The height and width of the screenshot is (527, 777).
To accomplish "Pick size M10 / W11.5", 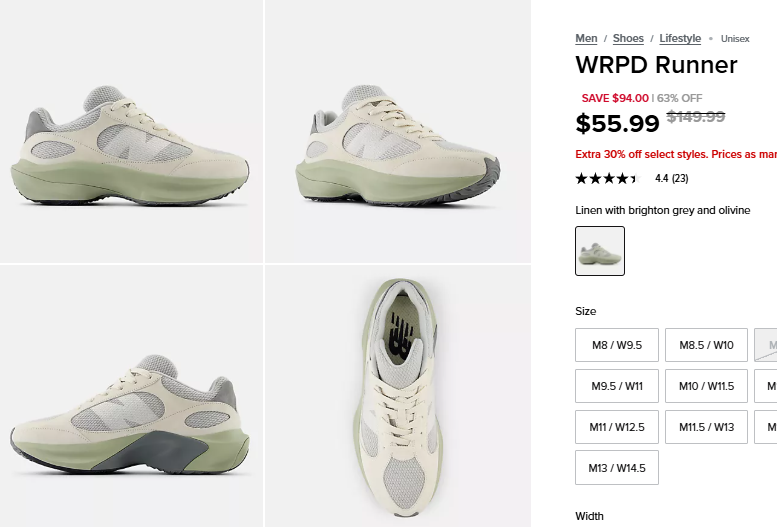I will (706, 386).
